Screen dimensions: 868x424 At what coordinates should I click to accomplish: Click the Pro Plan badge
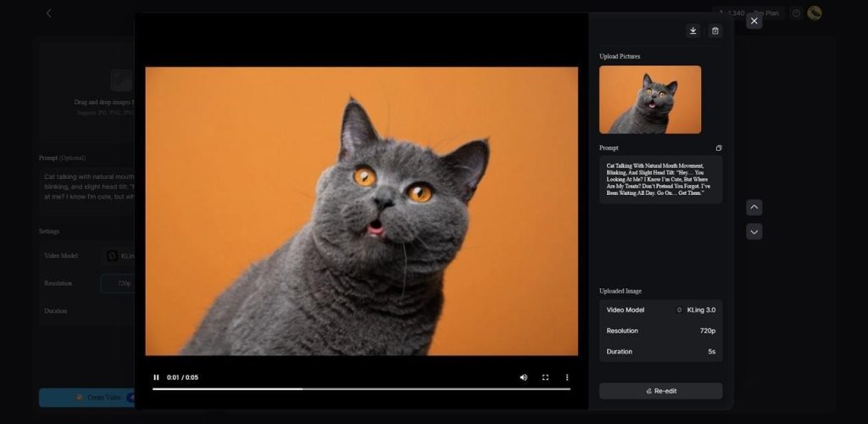[766, 14]
